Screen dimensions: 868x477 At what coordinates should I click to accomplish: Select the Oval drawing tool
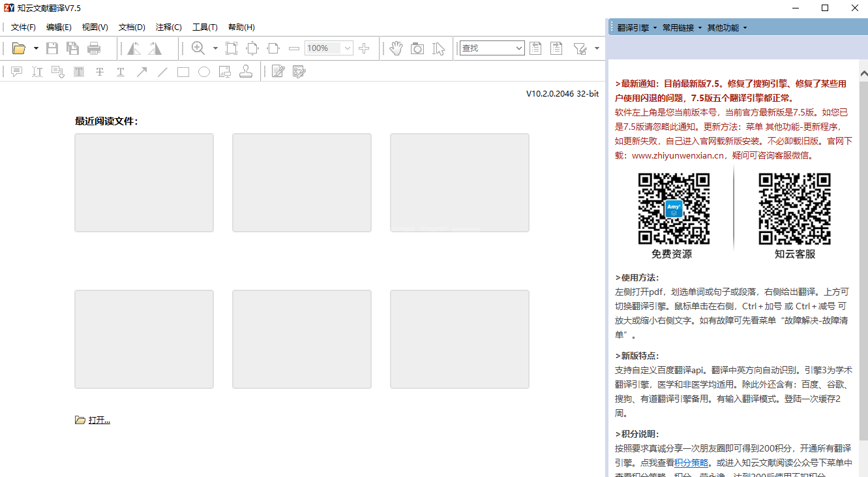[204, 72]
